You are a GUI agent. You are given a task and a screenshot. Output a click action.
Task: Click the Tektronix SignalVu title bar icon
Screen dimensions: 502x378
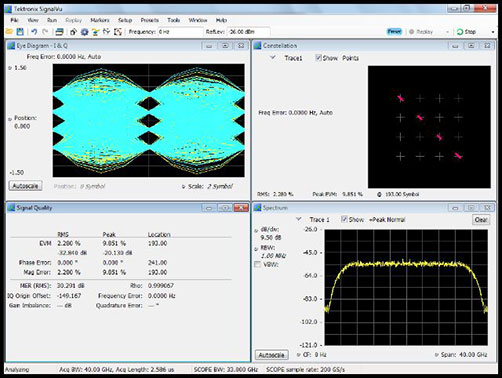(8, 9)
